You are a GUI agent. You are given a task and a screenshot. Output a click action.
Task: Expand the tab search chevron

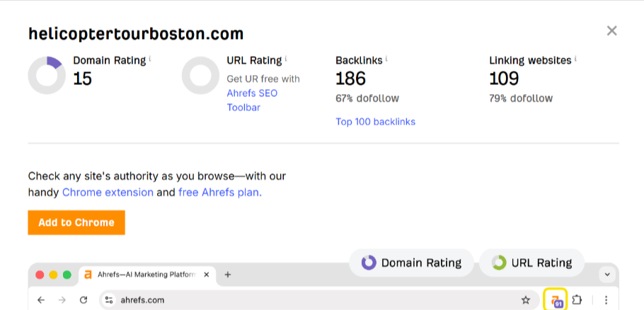pos(607,275)
